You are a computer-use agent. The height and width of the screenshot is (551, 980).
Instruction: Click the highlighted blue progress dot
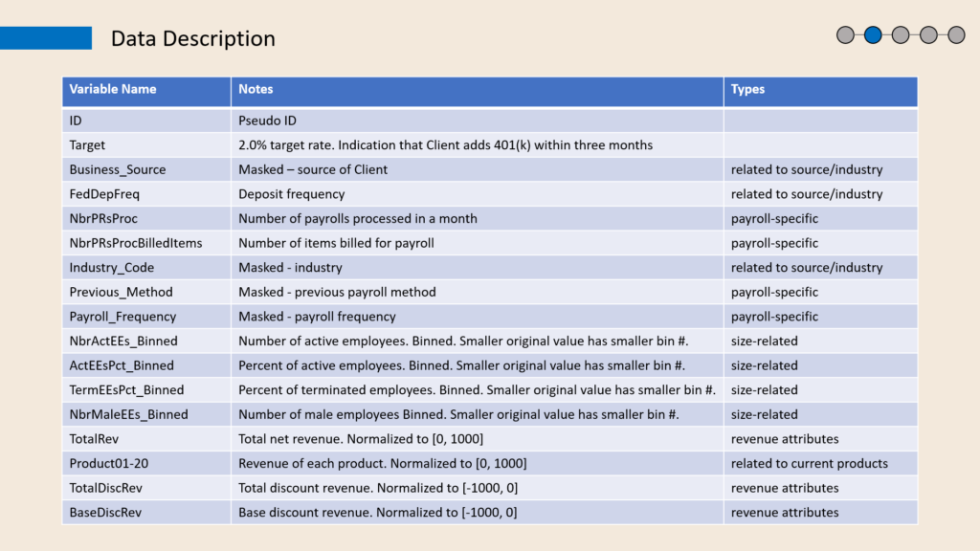pos(873,35)
